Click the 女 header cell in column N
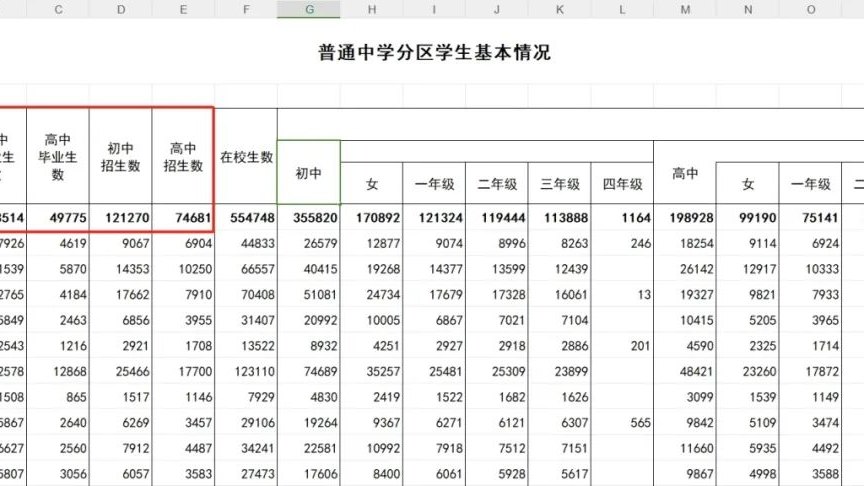 click(748, 183)
